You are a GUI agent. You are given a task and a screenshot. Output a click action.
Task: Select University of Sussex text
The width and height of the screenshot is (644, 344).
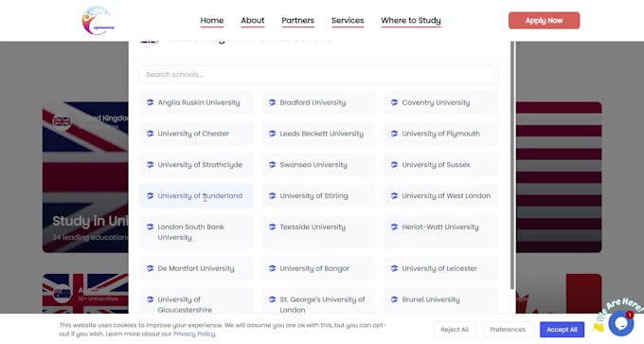[x=436, y=165]
